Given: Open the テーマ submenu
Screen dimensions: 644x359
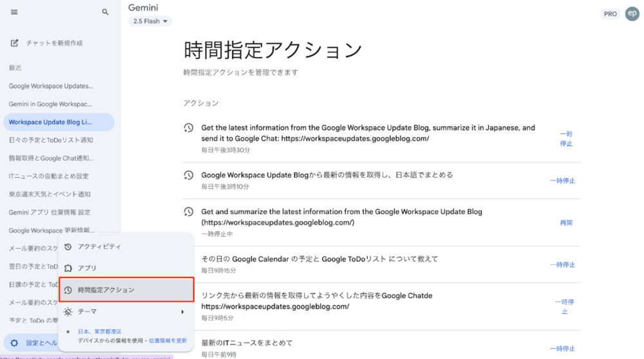Looking at the screenshot, I should [126, 312].
